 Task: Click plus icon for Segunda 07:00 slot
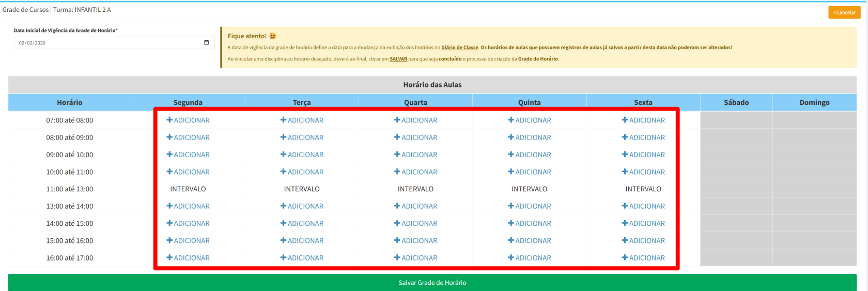pos(169,120)
